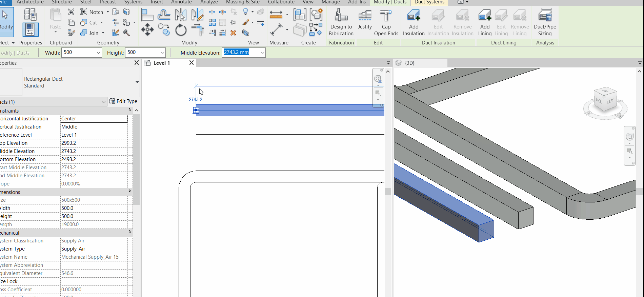Select the Move tool
Image resolution: width=644 pixels, height=297 pixels.
click(147, 30)
